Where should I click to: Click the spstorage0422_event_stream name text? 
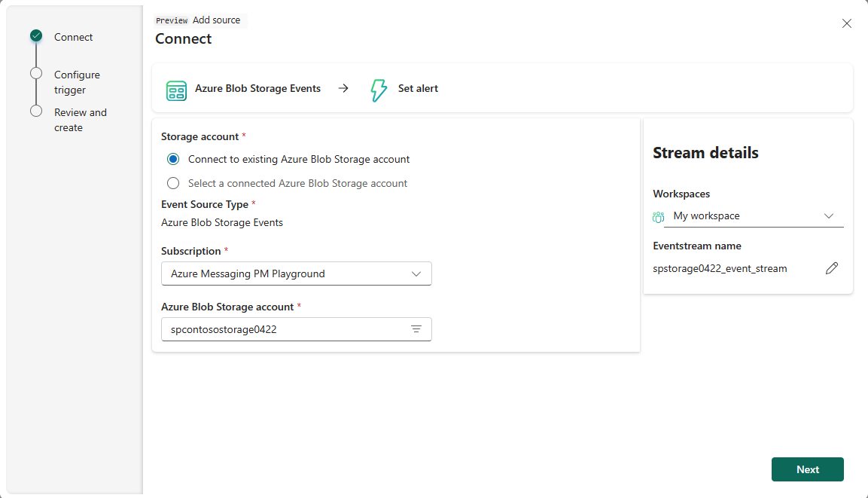(x=720, y=268)
